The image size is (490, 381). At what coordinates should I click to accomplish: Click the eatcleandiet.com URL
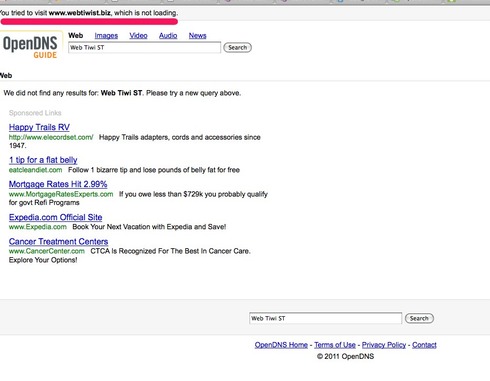(35, 170)
